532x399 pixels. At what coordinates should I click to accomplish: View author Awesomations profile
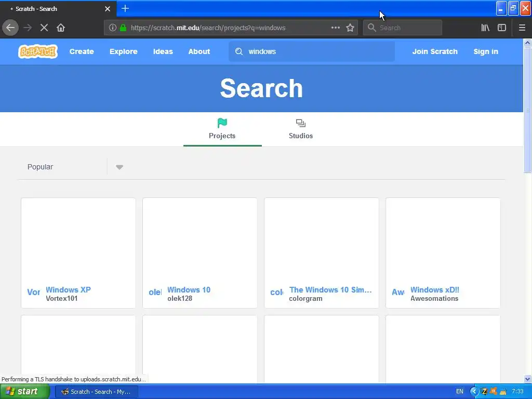(434, 299)
